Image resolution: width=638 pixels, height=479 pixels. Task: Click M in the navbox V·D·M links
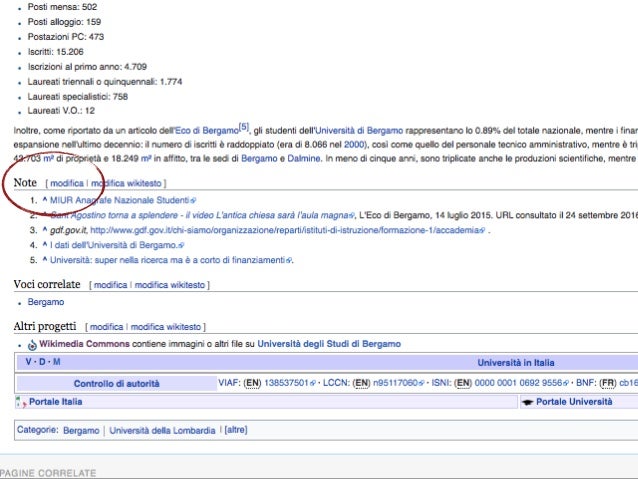pyautogui.click(x=57, y=362)
